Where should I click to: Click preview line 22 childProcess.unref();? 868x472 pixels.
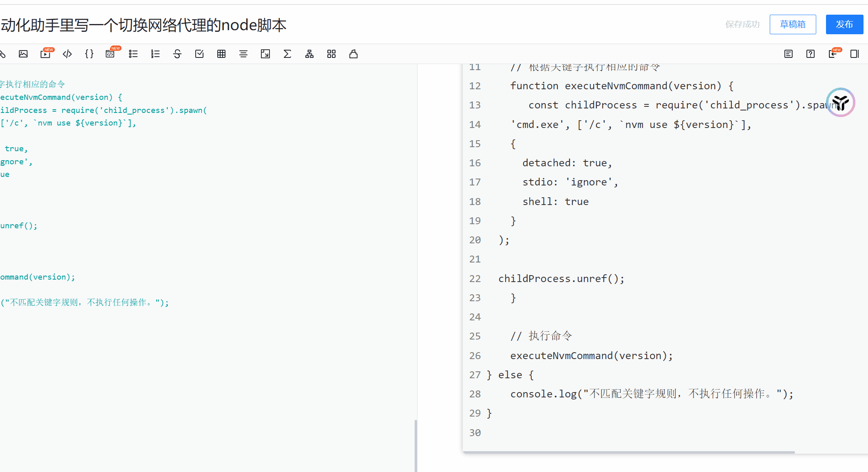click(561, 279)
